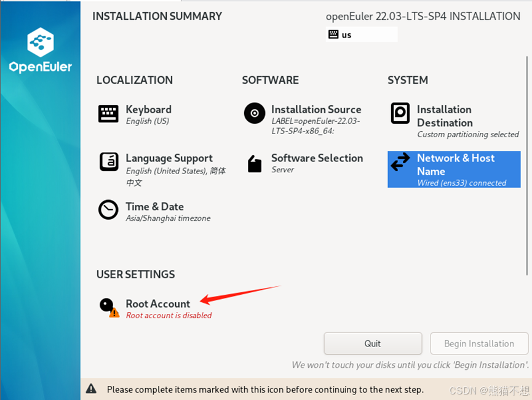This screenshot has height=400, width=532.
Task: Click the Installation Source disc icon
Action: [255, 113]
